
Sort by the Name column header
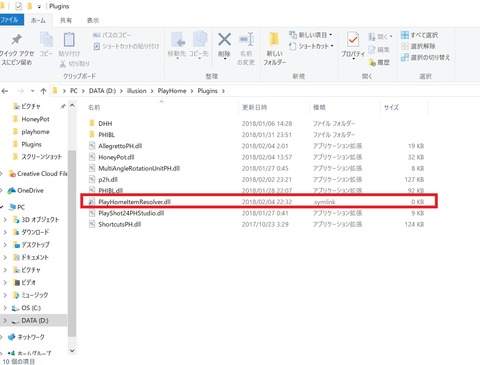click(x=94, y=107)
